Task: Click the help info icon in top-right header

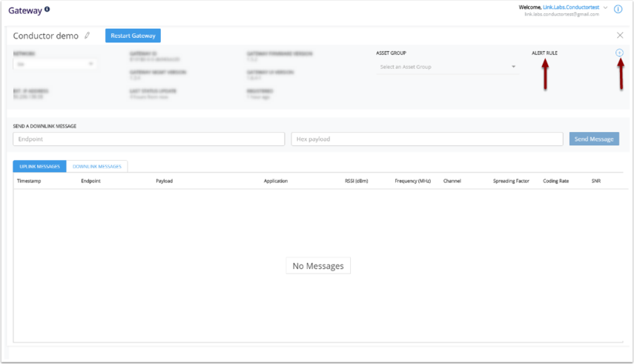Action: tap(618, 10)
